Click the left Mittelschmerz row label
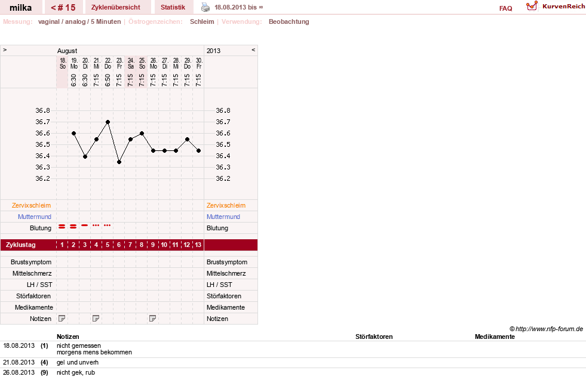Viewport: 586px width, 392px height. [x=32, y=273]
